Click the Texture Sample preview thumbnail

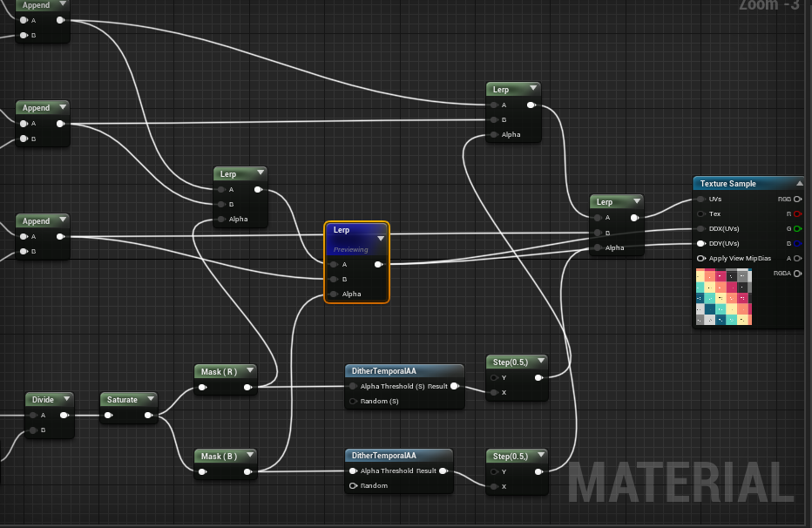tap(723, 297)
